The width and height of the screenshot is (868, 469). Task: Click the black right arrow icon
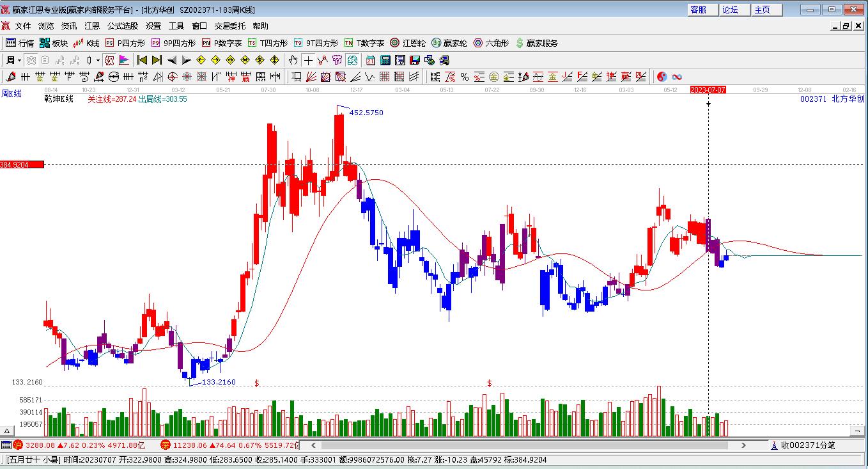[x=186, y=60]
